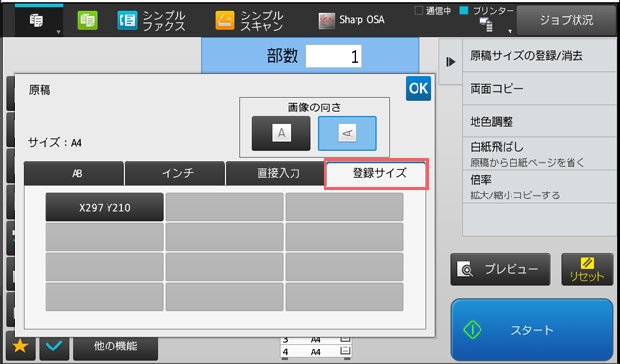Select paper tray 4 A4 row
620x364 pixels.
(316, 351)
